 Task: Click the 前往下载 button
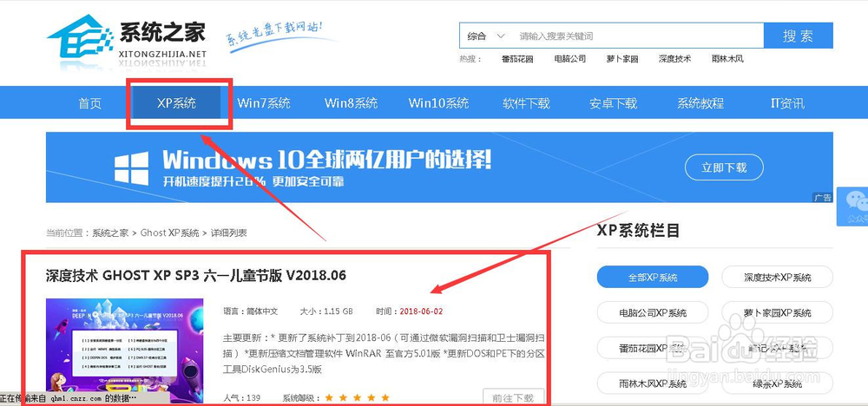click(x=513, y=397)
